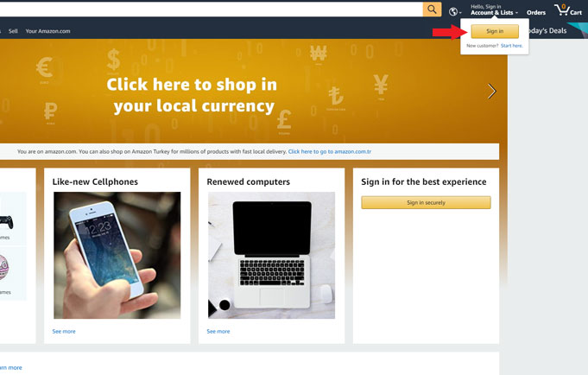Advance the banner with right chevron arrow
Image resolution: width=588 pixels, height=375 pixels.
pyautogui.click(x=491, y=92)
